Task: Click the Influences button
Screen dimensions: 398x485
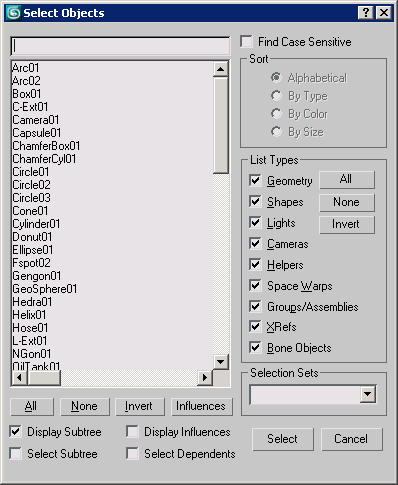Action: click(202, 407)
